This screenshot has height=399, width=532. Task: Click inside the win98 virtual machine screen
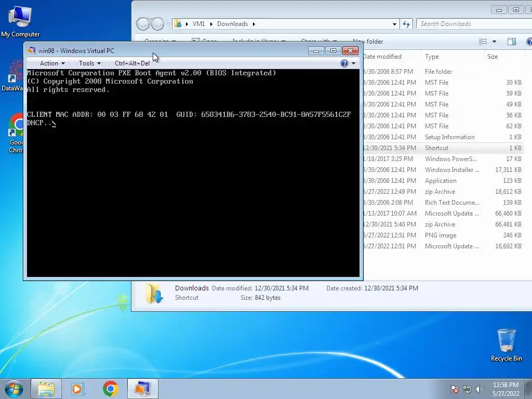click(x=193, y=173)
